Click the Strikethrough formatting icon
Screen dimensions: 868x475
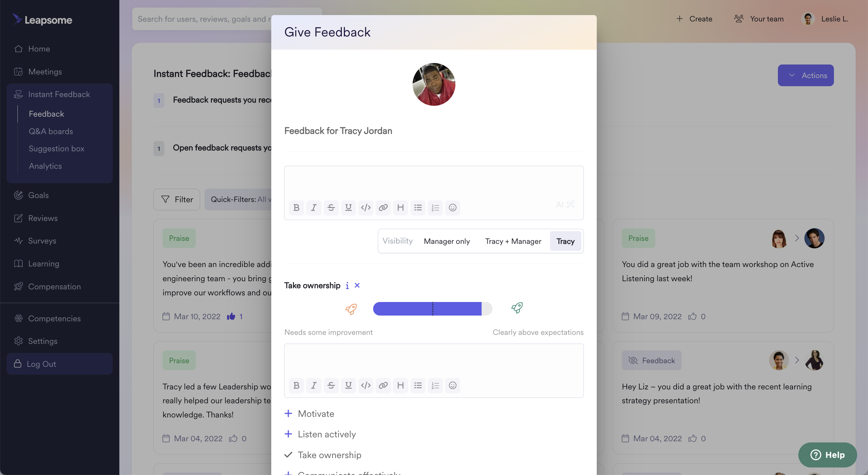330,208
